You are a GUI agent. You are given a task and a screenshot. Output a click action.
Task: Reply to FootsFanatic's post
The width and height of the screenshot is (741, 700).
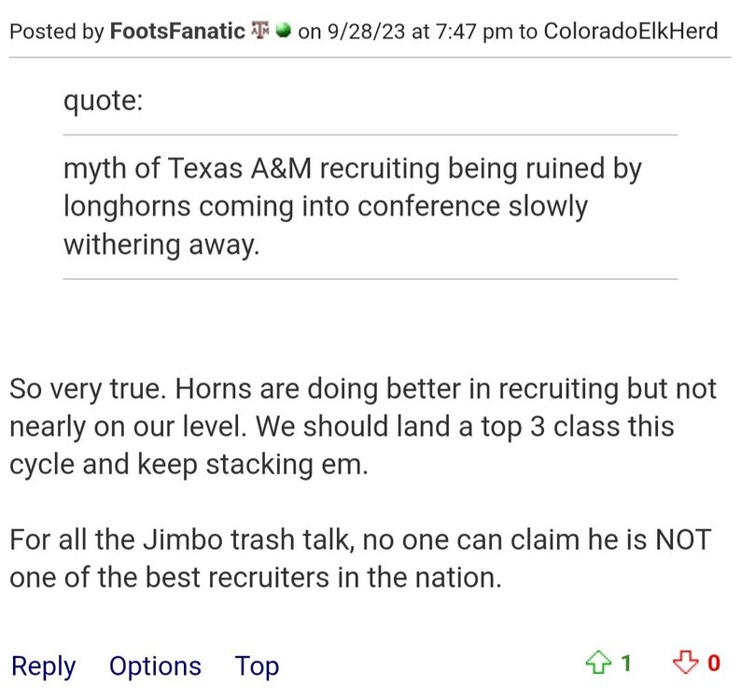click(43, 666)
